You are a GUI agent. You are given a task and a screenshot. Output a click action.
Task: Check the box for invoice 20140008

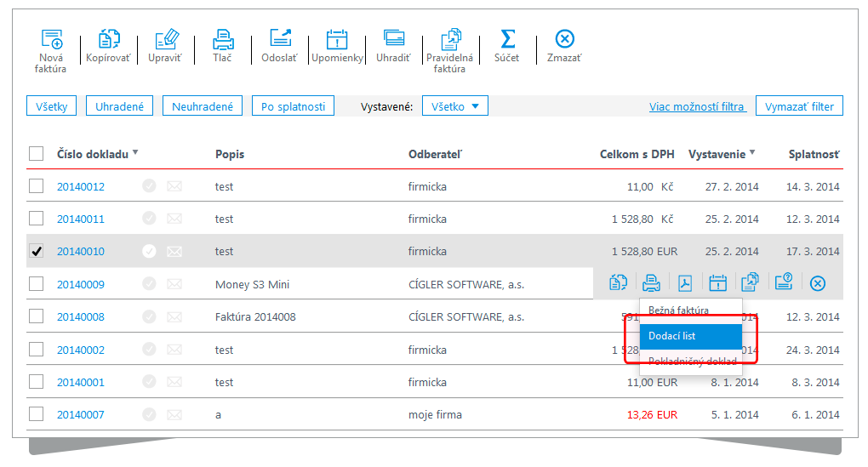36,316
